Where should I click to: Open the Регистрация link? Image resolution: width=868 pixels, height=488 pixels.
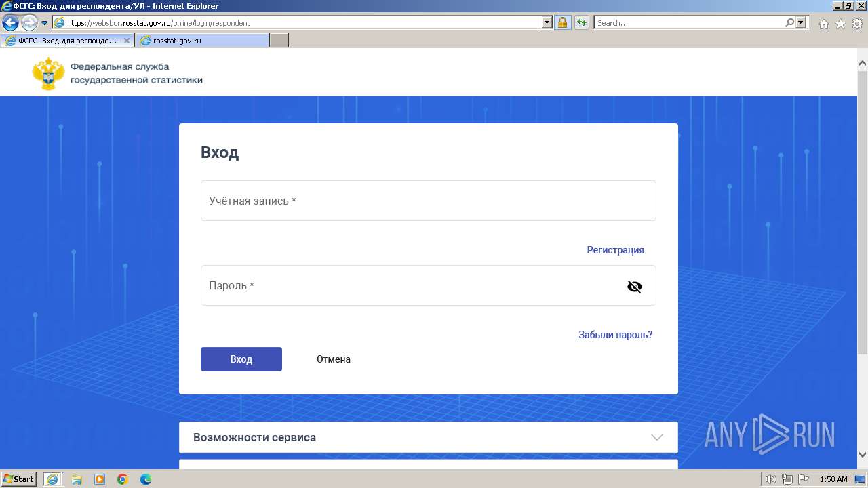[615, 250]
